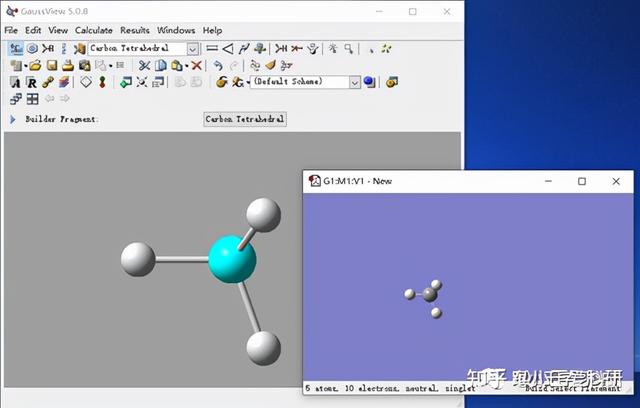Click the gray carbon atom in G1:M1:V1 window
The height and width of the screenshot is (408, 640).
429,294
